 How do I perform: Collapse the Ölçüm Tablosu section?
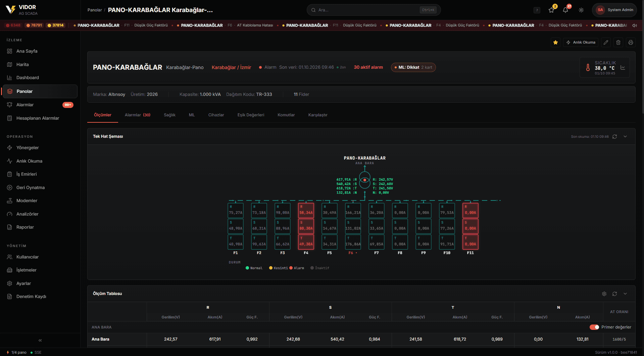625,294
